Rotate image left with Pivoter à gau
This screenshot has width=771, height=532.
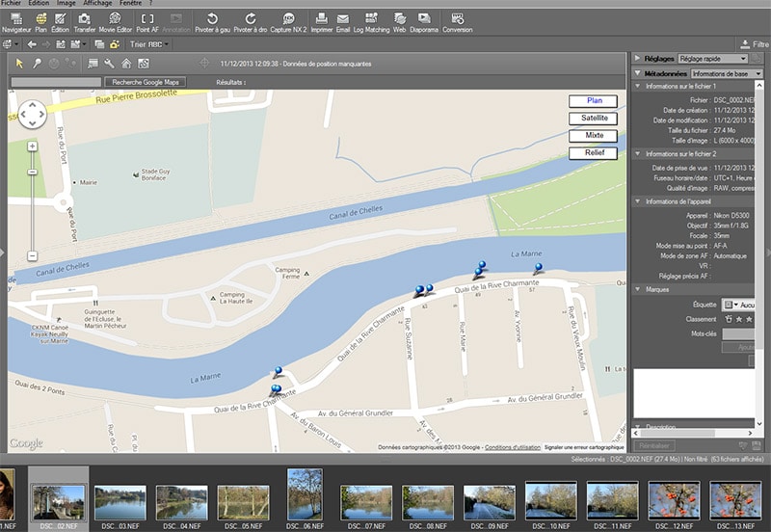212,22
